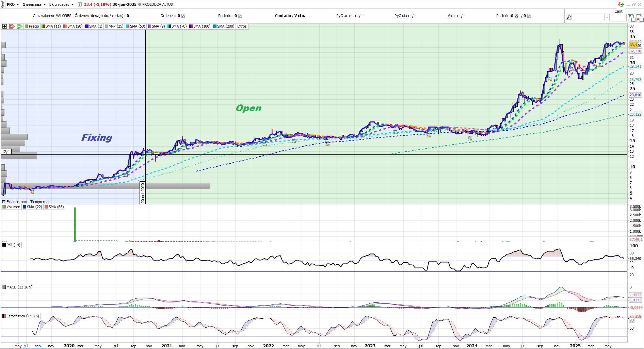Click the IT-Finance.com - Tiempo real text
Screen dimensions: 644x349
26,202
